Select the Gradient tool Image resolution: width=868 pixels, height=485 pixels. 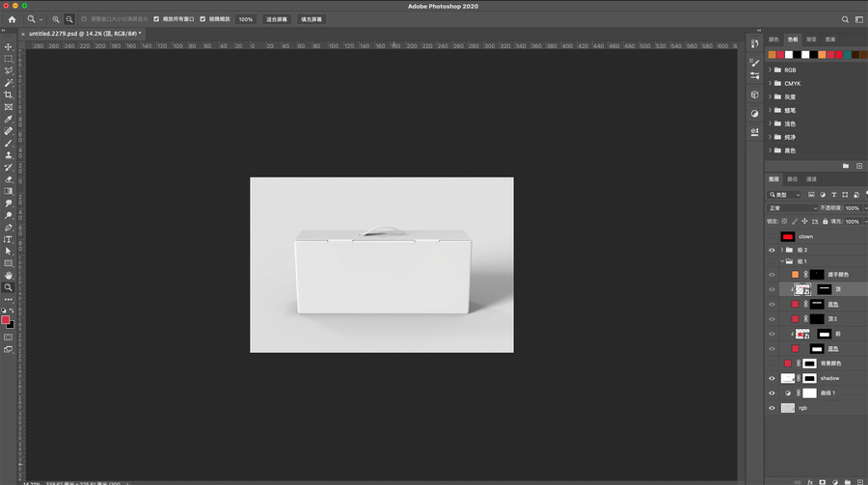[9, 191]
